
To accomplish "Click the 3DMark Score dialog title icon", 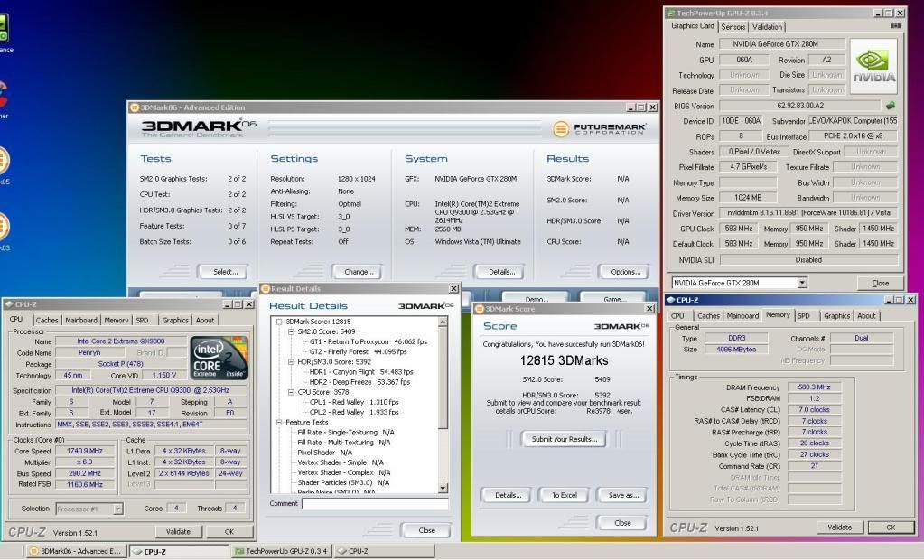I will 479,308.
